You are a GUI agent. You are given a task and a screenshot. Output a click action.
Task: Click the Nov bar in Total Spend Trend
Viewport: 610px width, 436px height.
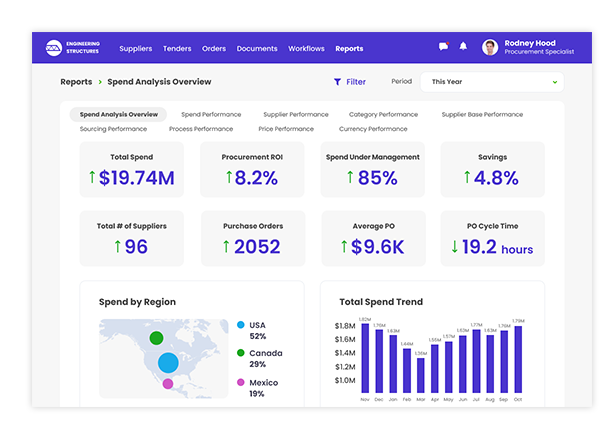click(364, 358)
